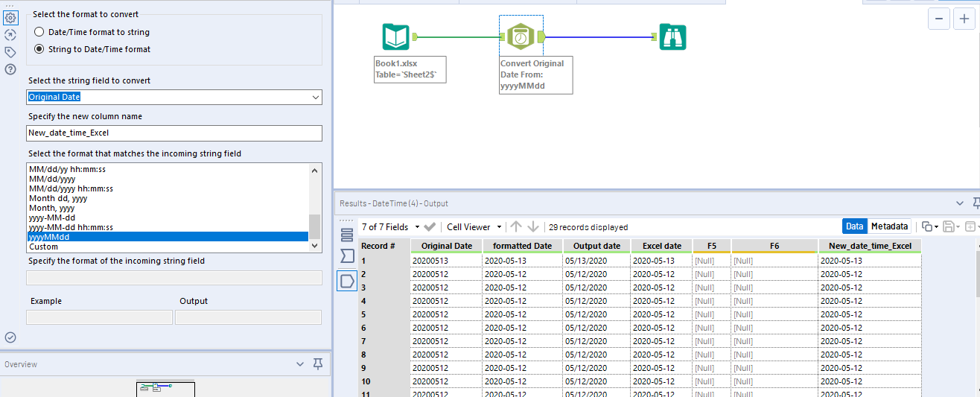The image size is (980, 397).
Task: Click the new column name text field
Action: [174, 133]
